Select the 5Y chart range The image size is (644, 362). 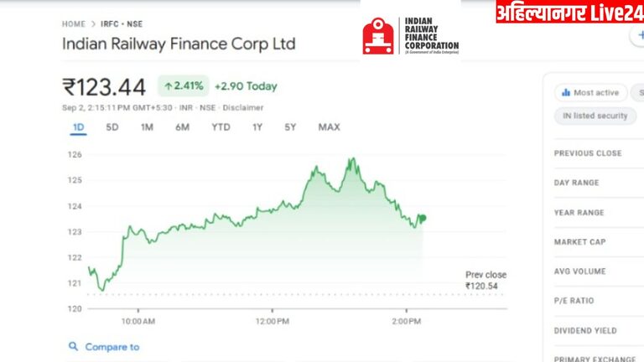coord(290,127)
